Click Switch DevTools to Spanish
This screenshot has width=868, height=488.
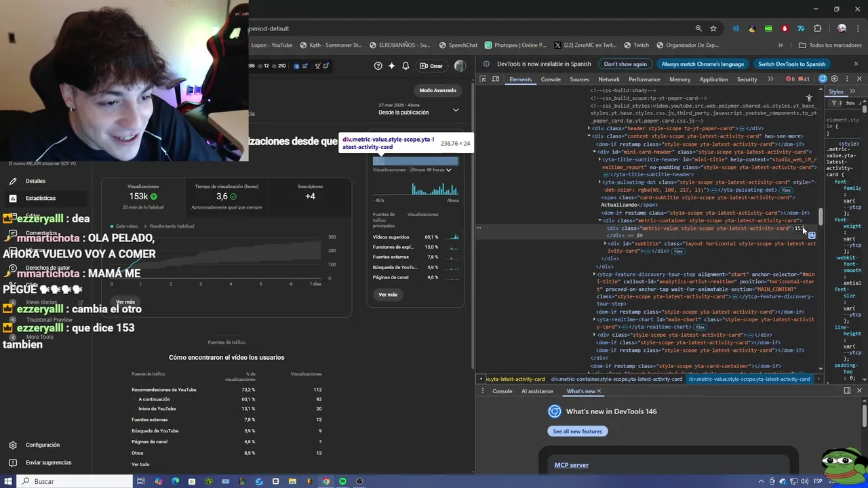coord(791,64)
